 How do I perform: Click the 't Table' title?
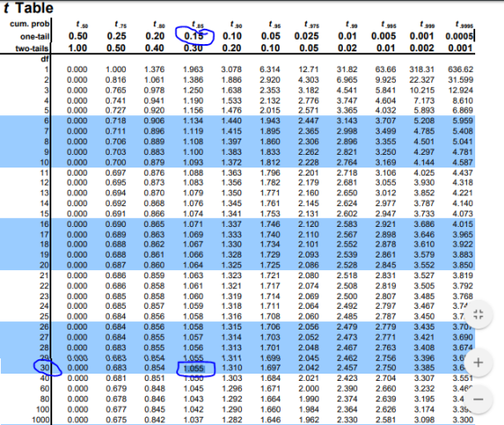coord(28,8)
